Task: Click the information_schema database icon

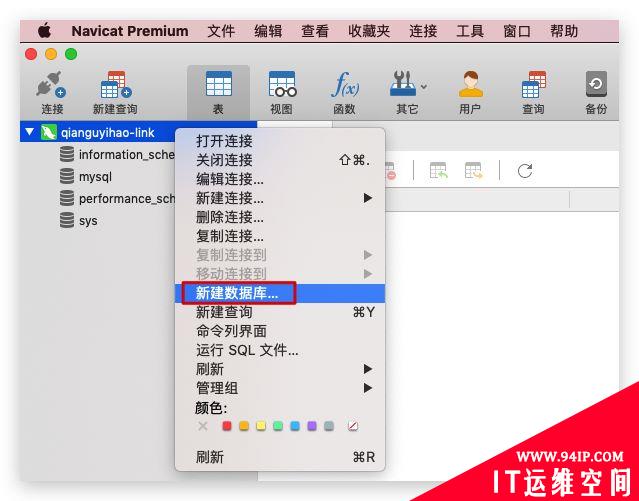Action: coord(67,154)
